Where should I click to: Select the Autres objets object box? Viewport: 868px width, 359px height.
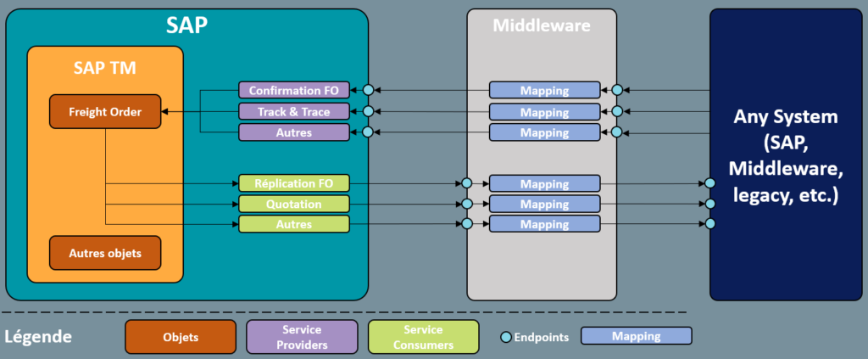coord(105,253)
